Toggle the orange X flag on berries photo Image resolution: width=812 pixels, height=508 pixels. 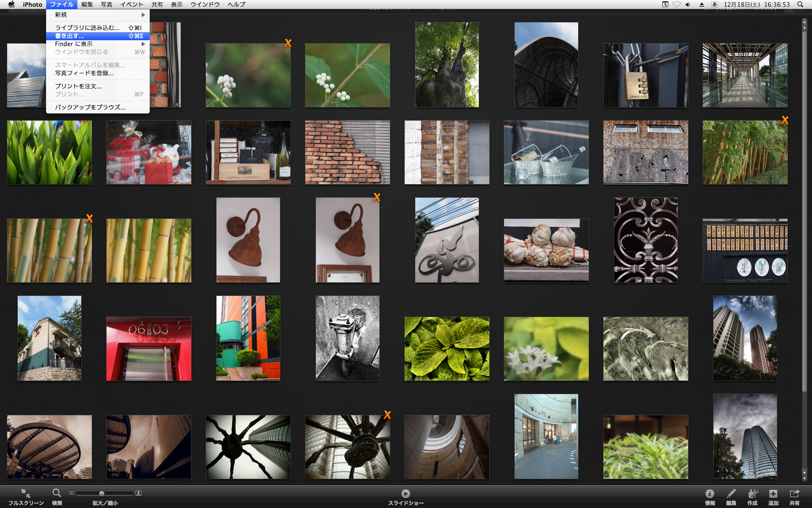[288, 43]
